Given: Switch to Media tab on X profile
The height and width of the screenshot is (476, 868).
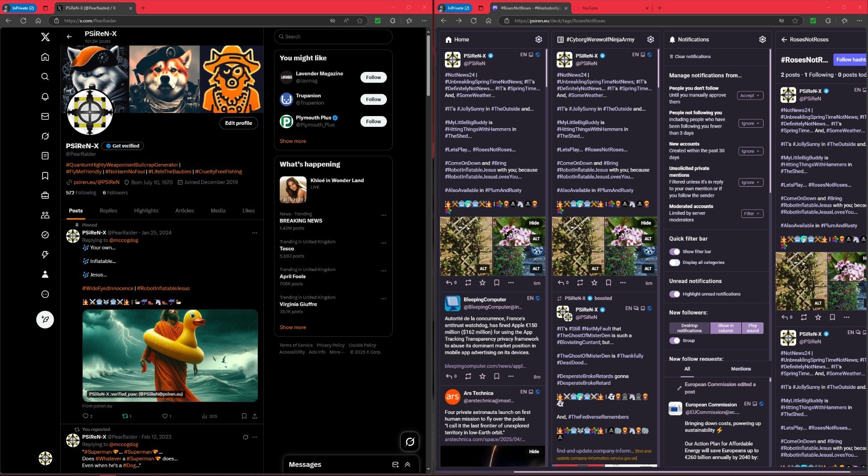Looking at the screenshot, I should coord(218,211).
